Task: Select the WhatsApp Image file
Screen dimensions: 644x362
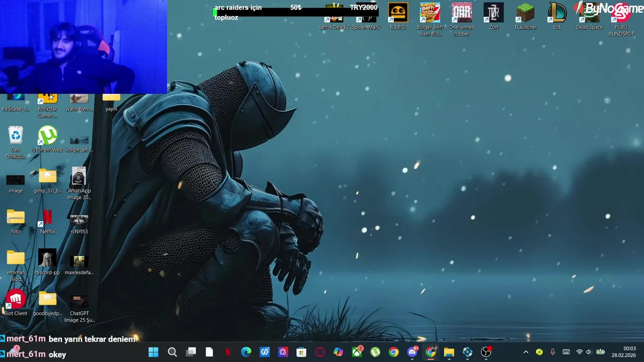Action: point(79,184)
